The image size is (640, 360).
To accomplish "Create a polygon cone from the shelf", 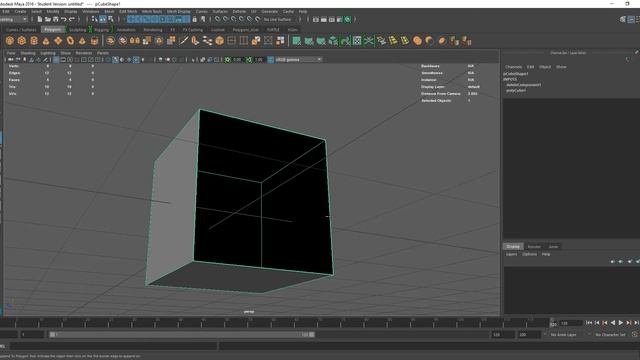I will click(x=46, y=40).
